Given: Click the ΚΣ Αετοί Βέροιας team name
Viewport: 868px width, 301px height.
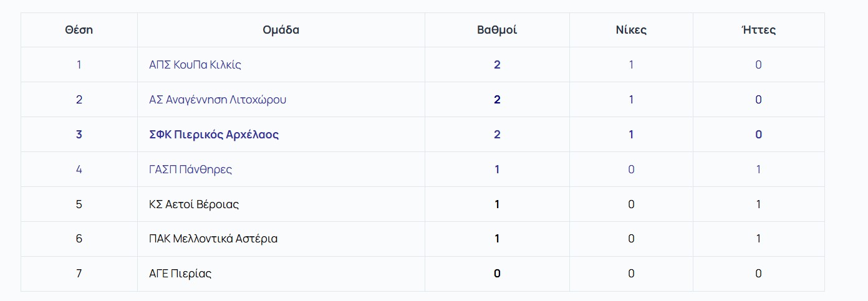Looking at the screenshot, I should (x=194, y=204).
